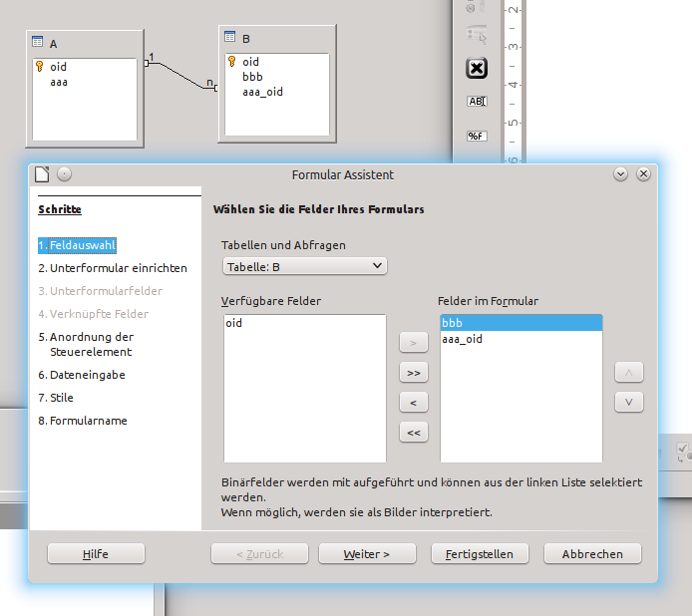Move selected field to form with > button

414,343
